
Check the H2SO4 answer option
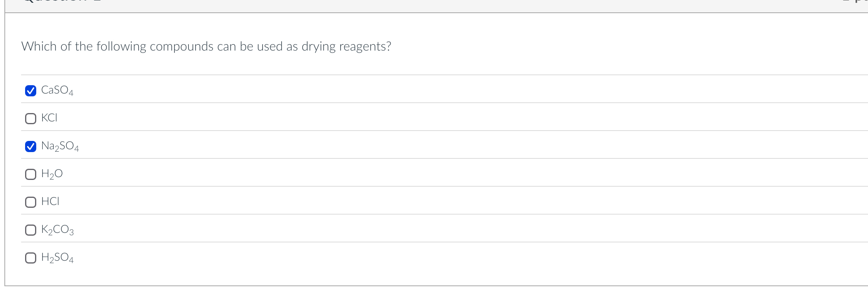tap(30, 258)
